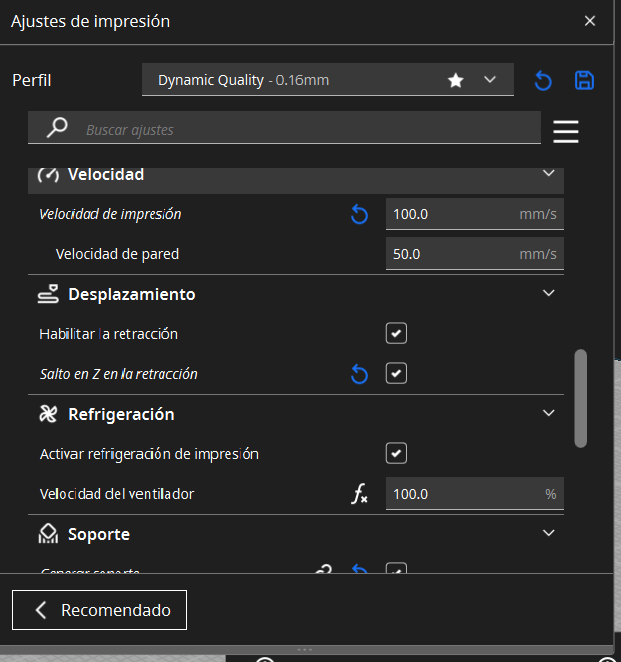This screenshot has width=621, height=662.
Task: Click the fx formula icon for Velocidad del ventilador
Action: tap(360, 494)
